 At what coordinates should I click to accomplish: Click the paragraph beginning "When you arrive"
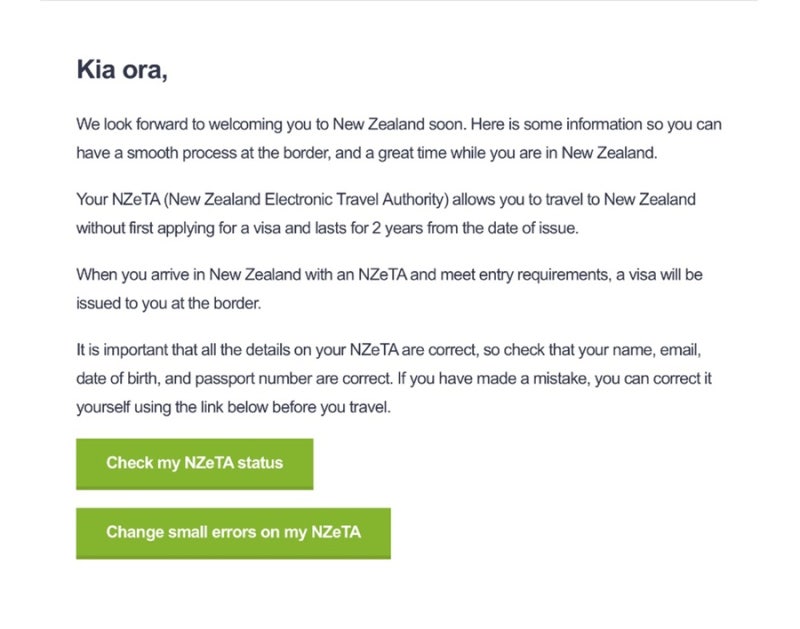click(395, 288)
